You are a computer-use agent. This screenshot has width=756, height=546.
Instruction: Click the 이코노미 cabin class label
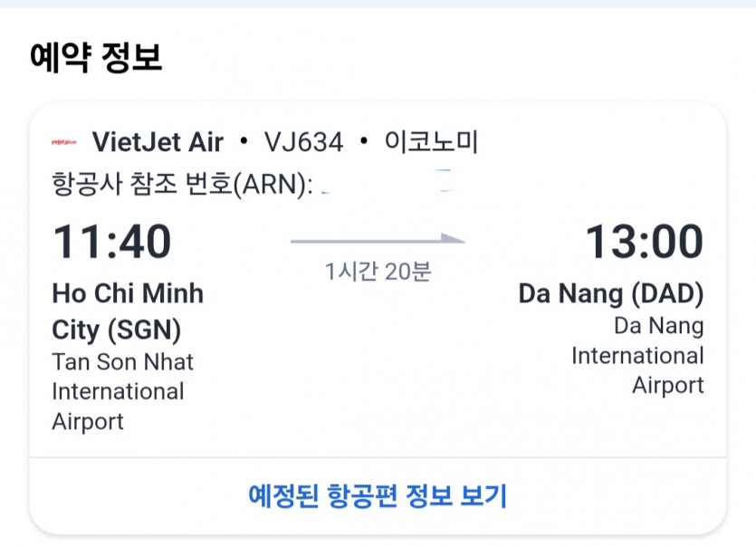pyautogui.click(x=431, y=142)
